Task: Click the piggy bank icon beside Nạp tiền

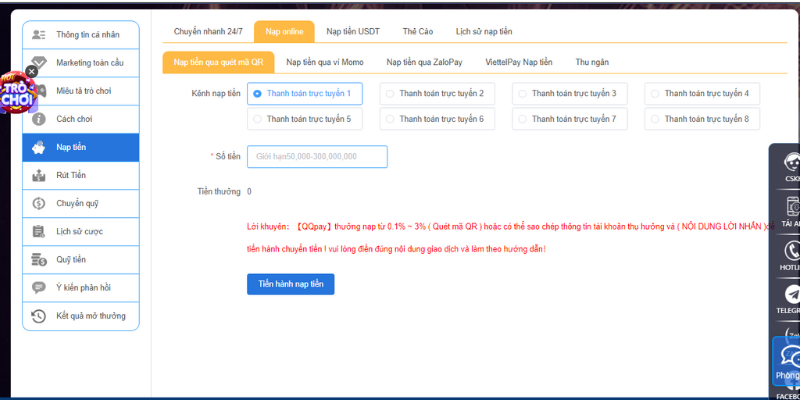Action: point(39,147)
